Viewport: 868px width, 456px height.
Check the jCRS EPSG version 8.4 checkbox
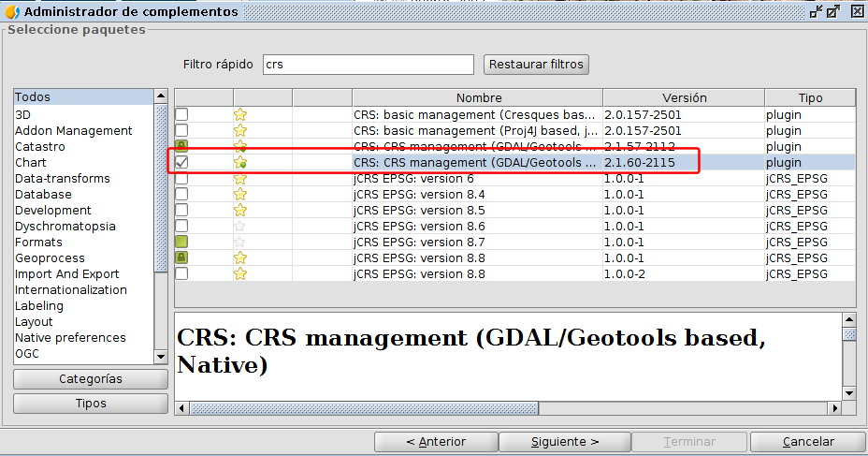[181, 195]
